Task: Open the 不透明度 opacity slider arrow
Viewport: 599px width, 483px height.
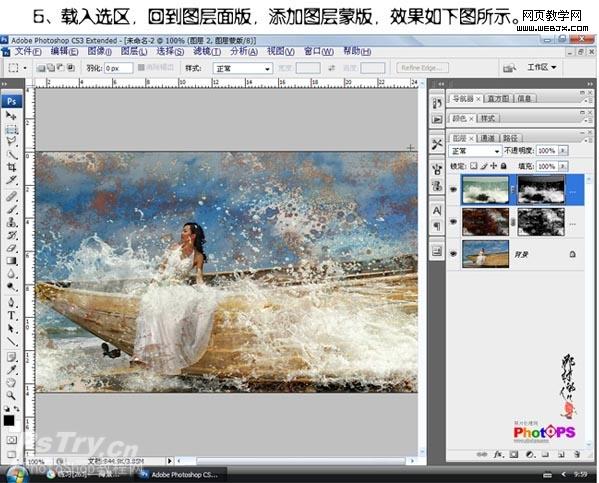Action: pyautogui.click(x=563, y=151)
